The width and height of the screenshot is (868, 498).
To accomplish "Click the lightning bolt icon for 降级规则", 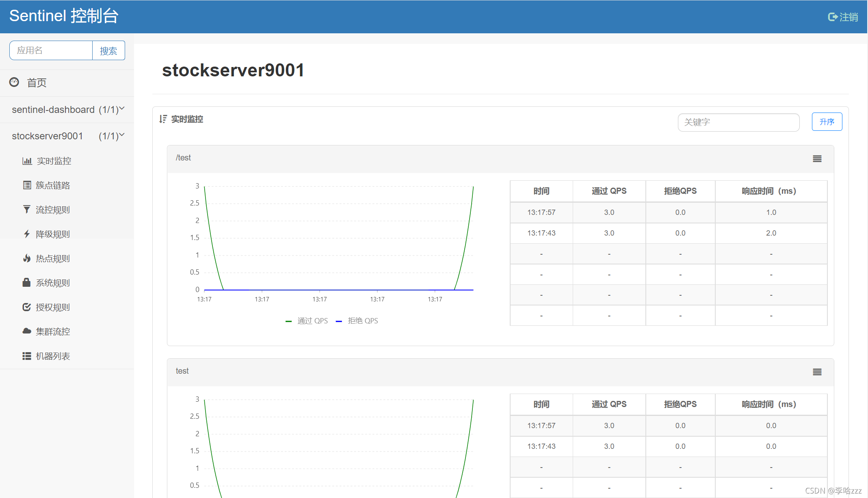I will (x=27, y=234).
